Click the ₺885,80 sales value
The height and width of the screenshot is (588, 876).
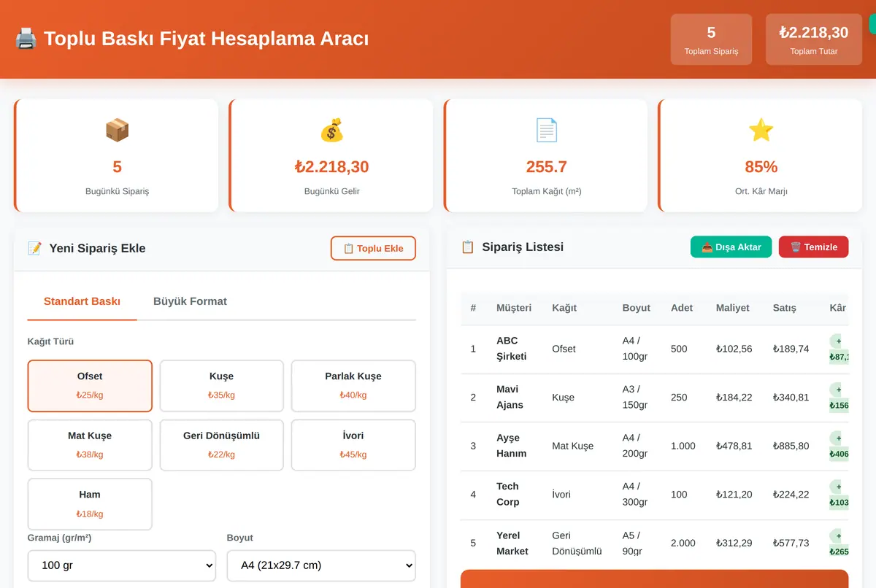point(791,446)
